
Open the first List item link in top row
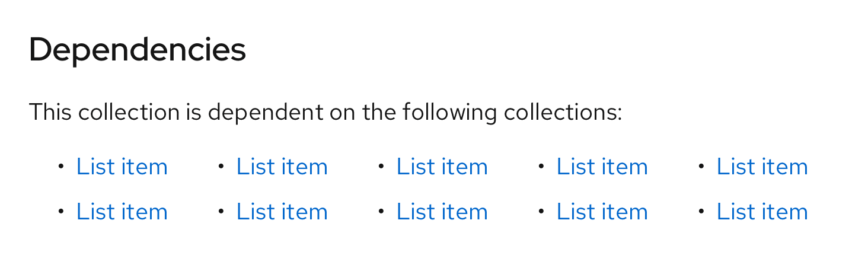(122, 167)
